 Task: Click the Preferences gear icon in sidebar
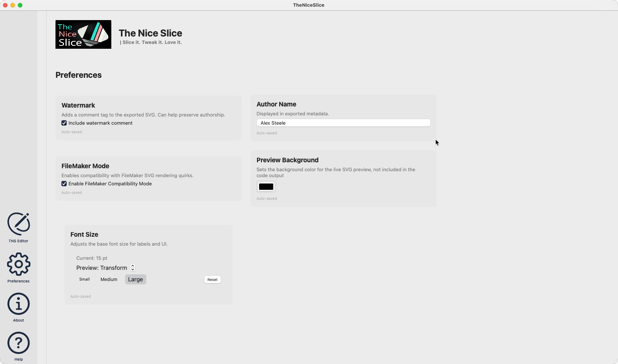click(x=19, y=265)
